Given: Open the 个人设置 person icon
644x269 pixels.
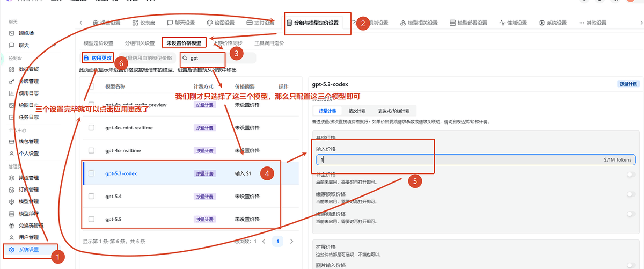Looking at the screenshot, I should click(x=12, y=154).
